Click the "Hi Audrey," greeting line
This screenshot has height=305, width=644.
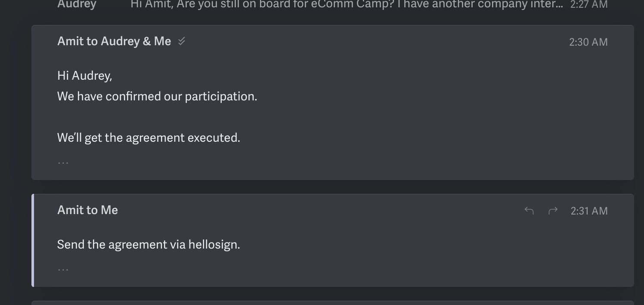85,76
